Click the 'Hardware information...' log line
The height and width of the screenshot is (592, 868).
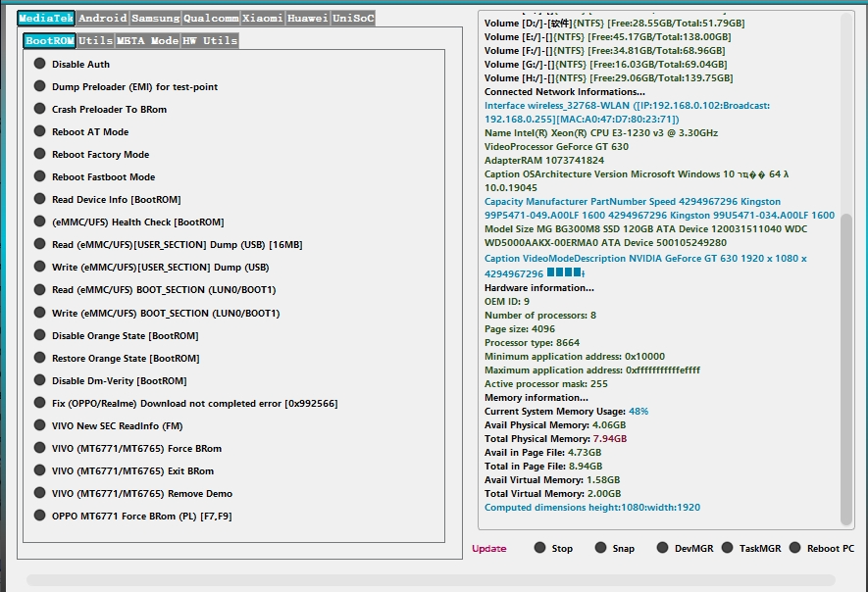(x=539, y=288)
